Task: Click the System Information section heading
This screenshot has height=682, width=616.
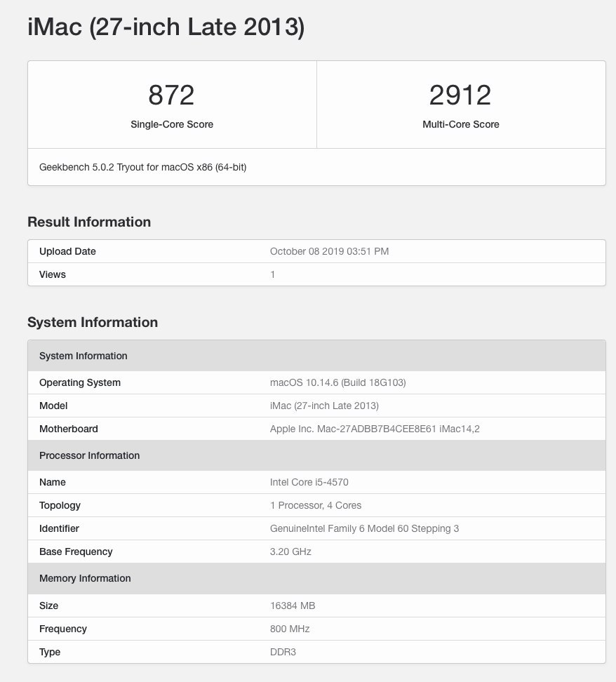Action: pyautogui.click(x=93, y=322)
